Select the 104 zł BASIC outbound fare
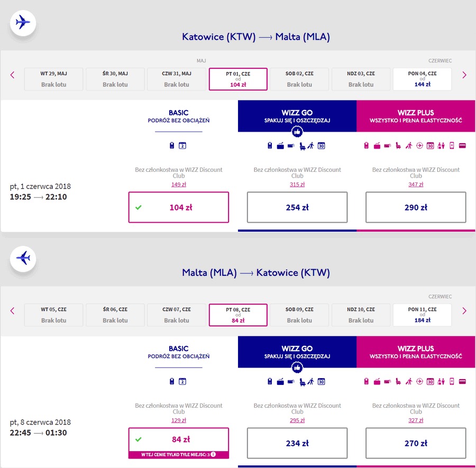Image resolution: width=476 pixels, height=468 pixels. tap(179, 207)
